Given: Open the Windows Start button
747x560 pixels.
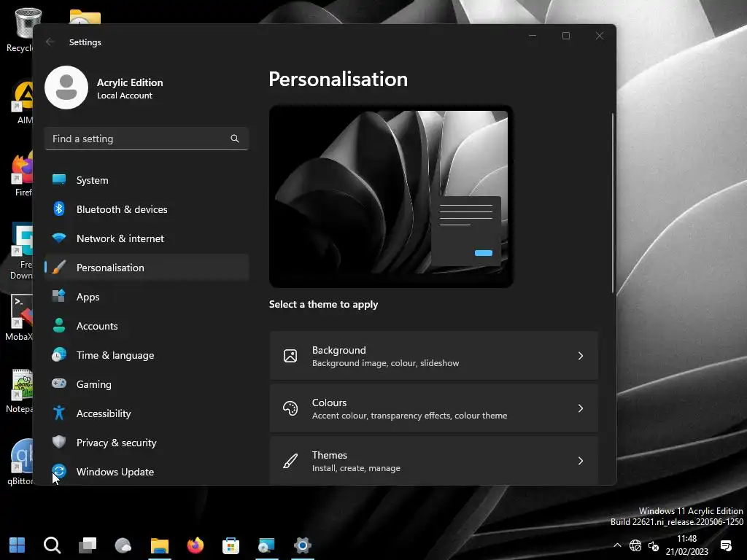Looking at the screenshot, I should pyautogui.click(x=18, y=545).
